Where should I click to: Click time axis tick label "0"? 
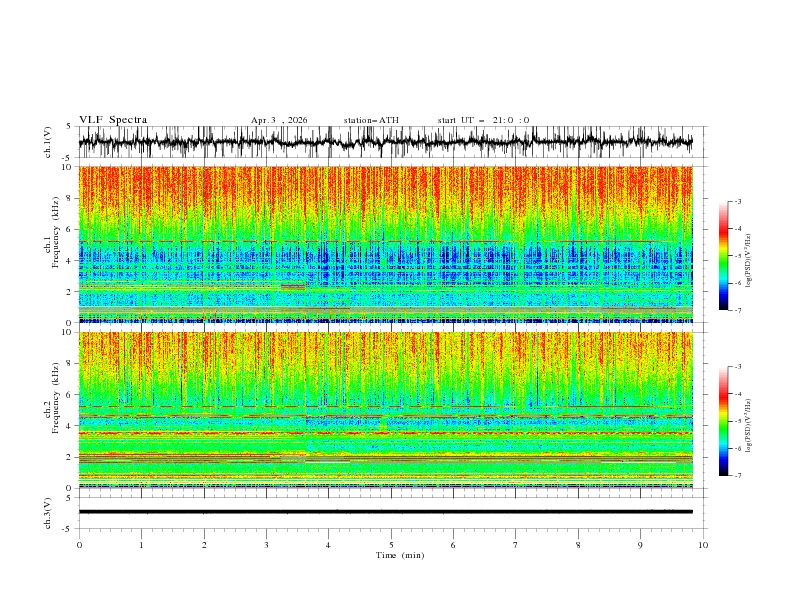tap(79, 545)
